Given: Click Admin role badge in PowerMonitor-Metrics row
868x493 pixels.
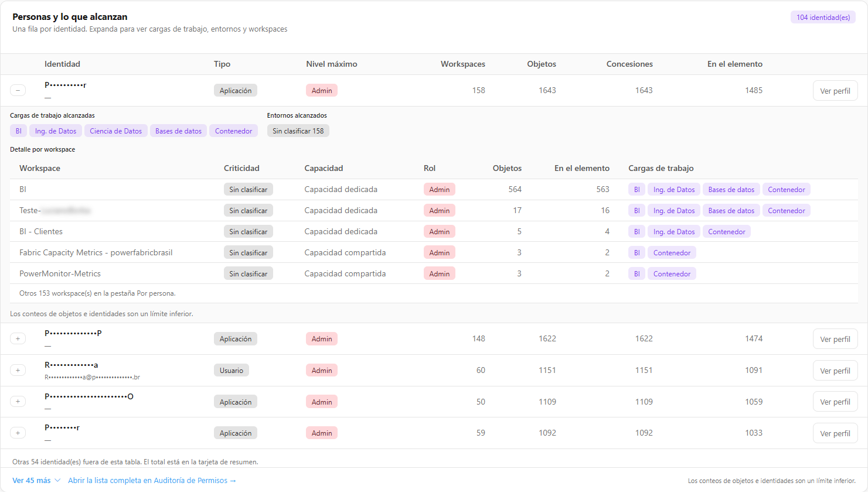Looking at the screenshot, I should click(x=440, y=274).
